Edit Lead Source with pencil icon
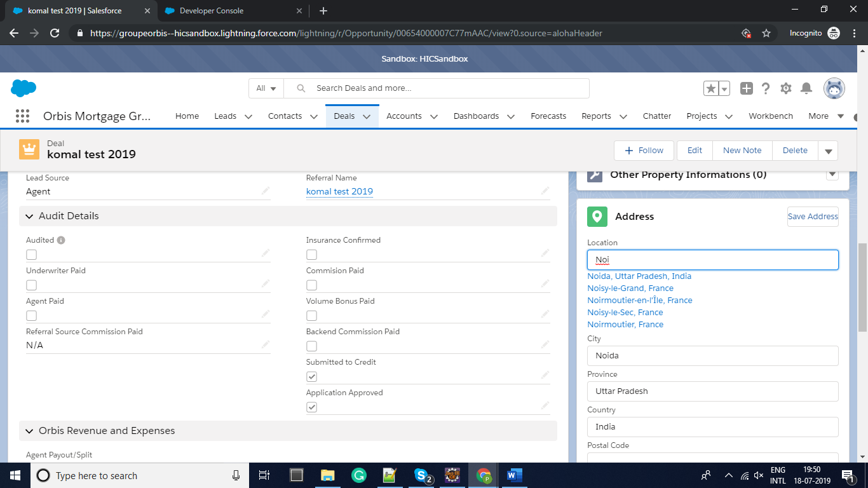This screenshot has width=868, height=488. click(265, 191)
